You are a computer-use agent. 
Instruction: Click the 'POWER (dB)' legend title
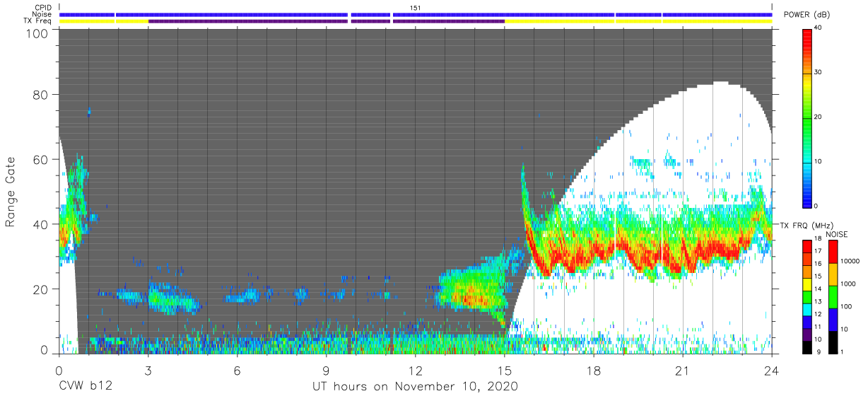click(807, 16)
